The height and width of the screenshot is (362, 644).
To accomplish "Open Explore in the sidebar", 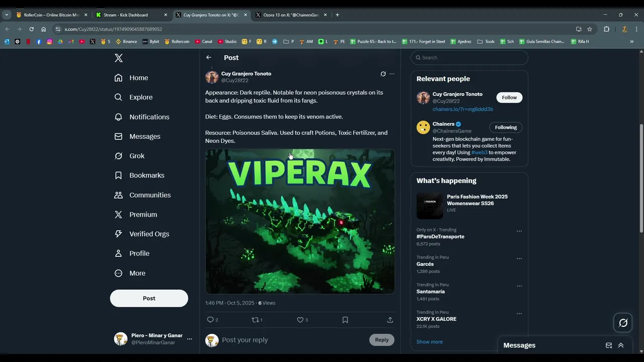I will 133,97.
